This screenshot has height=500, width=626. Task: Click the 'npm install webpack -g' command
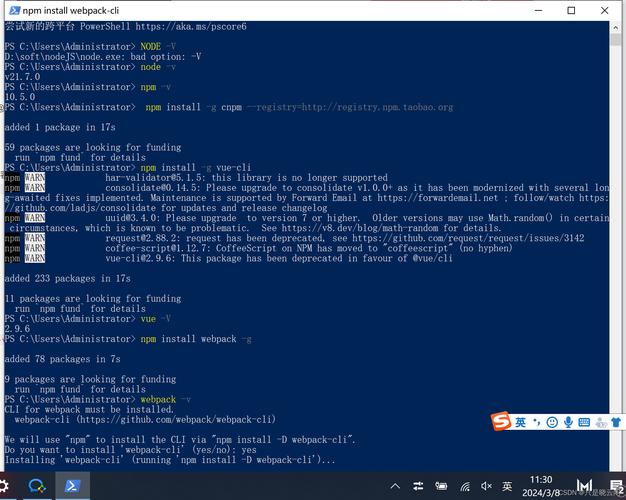pos(196,339)
